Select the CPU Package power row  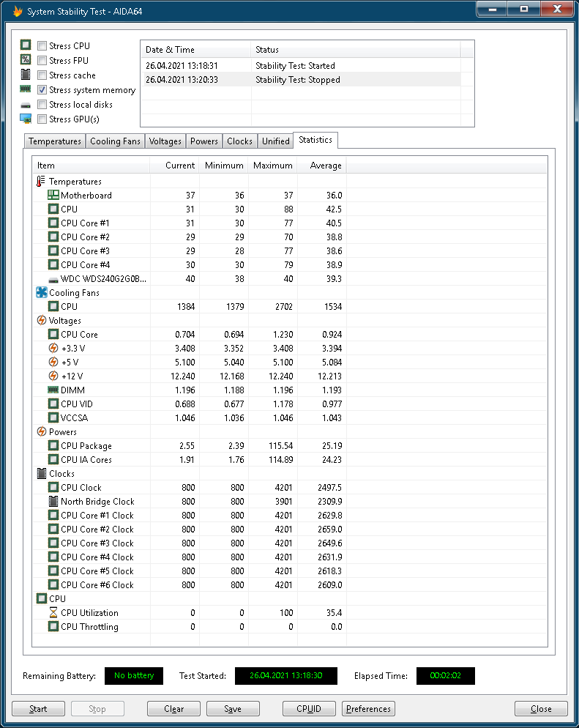coord(86,446)
